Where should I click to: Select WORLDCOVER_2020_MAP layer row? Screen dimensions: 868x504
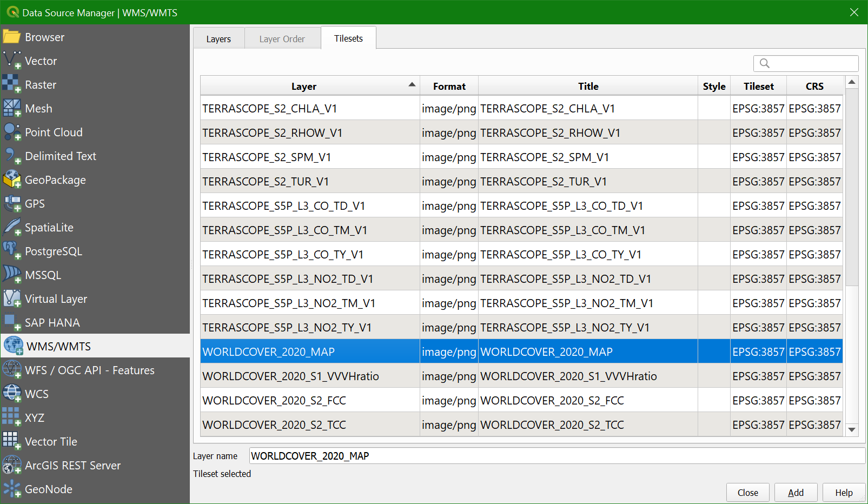tap(521, 352)
